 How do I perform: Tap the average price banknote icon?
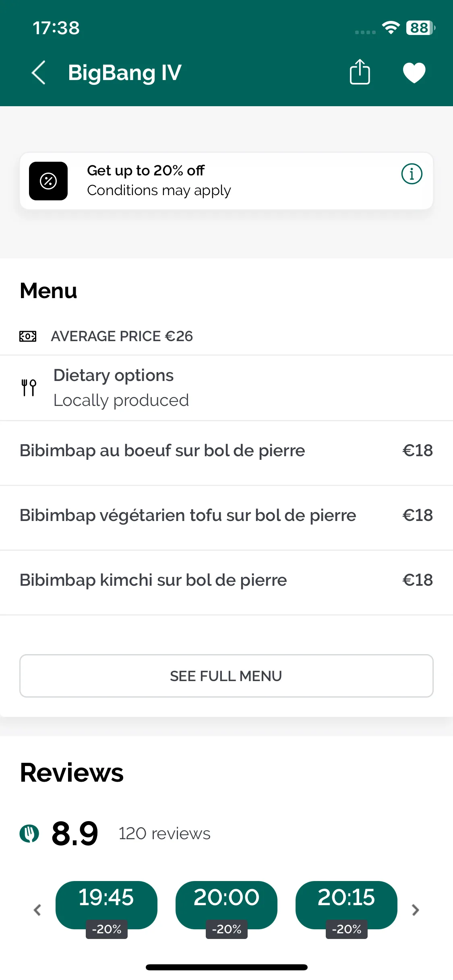click(28, 336)
